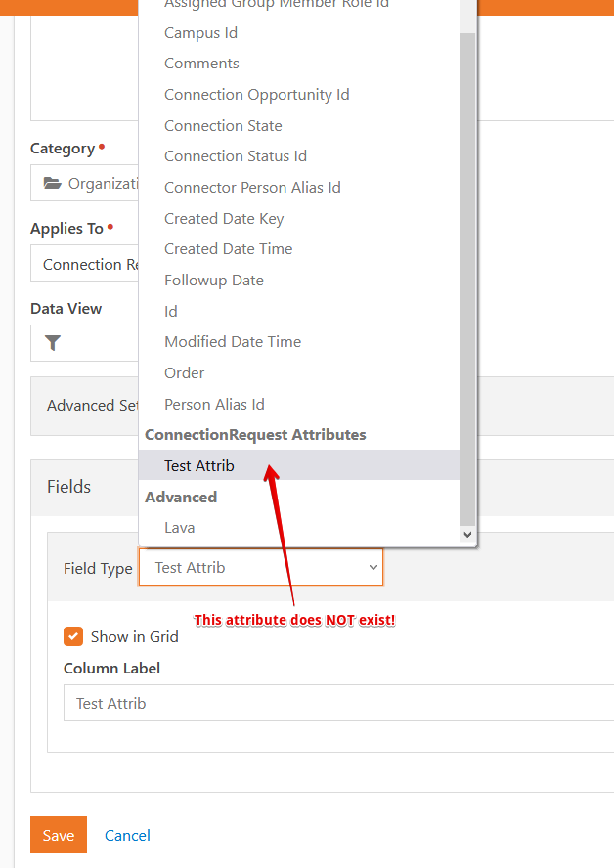614x868 pixels.
Task: Choose Connector Person Alias Id
Action: [x=299, y=187]
